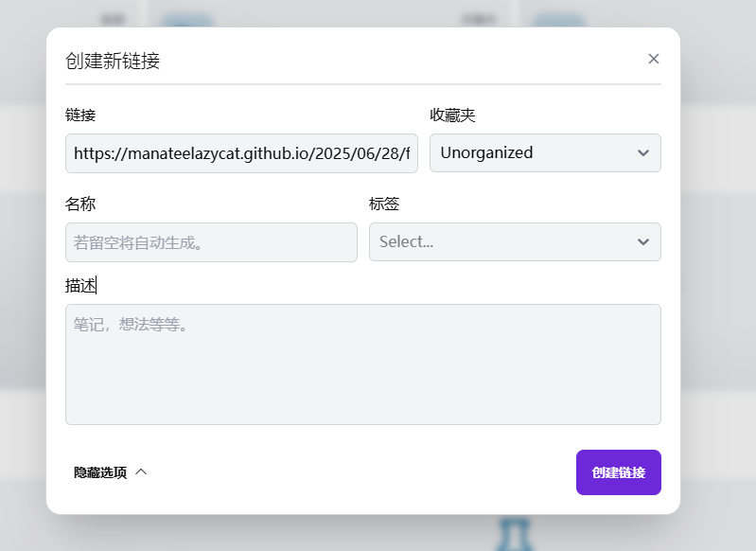
Task: Click the 创建新链接 dialog title
Action: pos(113,61)
